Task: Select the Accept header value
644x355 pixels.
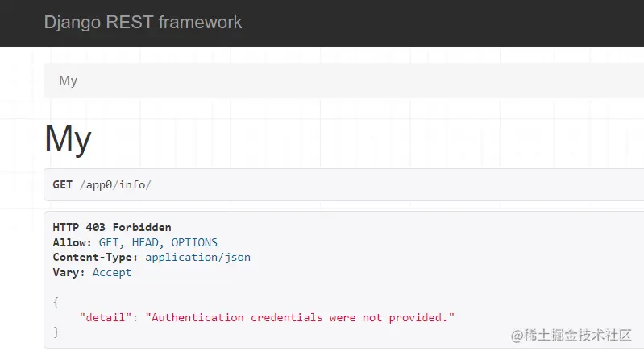Action: pos(112,273)
